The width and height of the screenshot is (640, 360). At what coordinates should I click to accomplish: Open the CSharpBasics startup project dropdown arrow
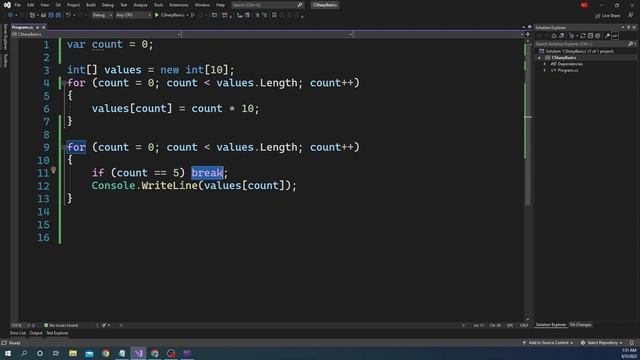click(187, 15)
